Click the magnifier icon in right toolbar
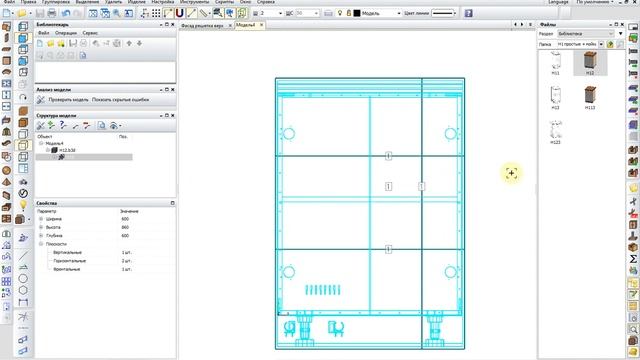Image resolution: width=640 pixels, height=360 pixels. click(x=633, y=329)
